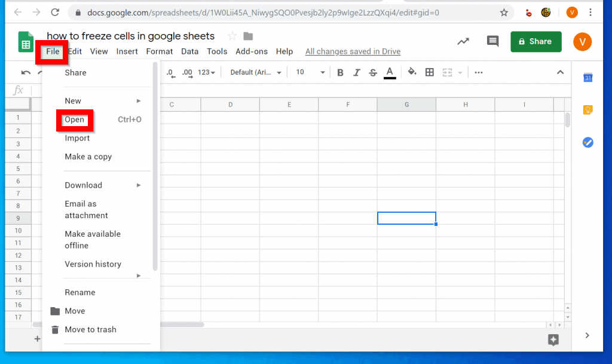The width and height of the screenshot is (612, 364).
Task: Open the File menu
Action: [x=53, y=51]
